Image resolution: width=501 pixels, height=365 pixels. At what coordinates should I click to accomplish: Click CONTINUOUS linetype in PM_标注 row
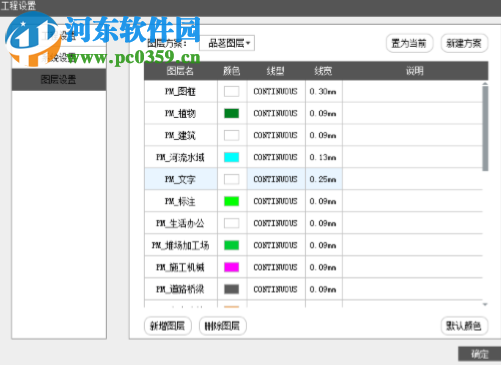coord(276,201)
